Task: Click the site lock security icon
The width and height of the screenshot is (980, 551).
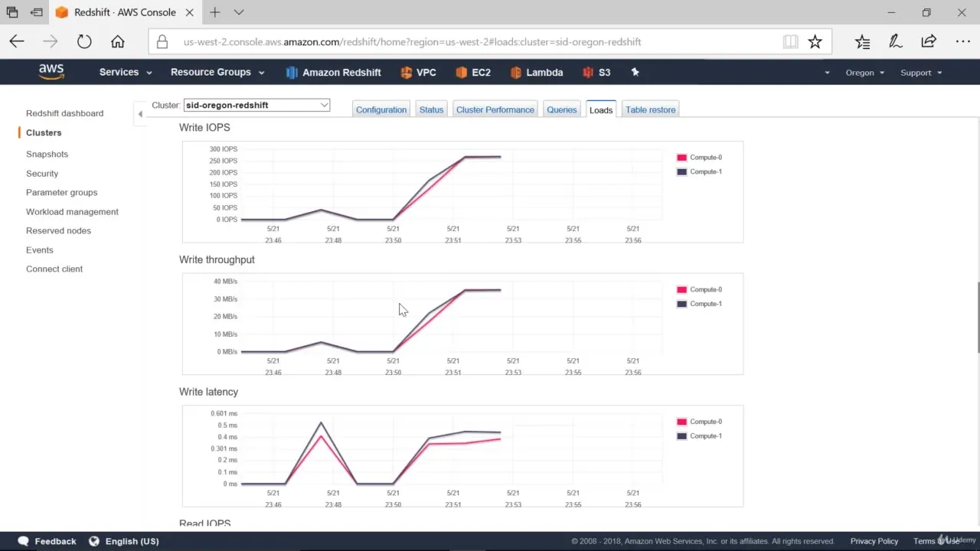Action: 162,42
